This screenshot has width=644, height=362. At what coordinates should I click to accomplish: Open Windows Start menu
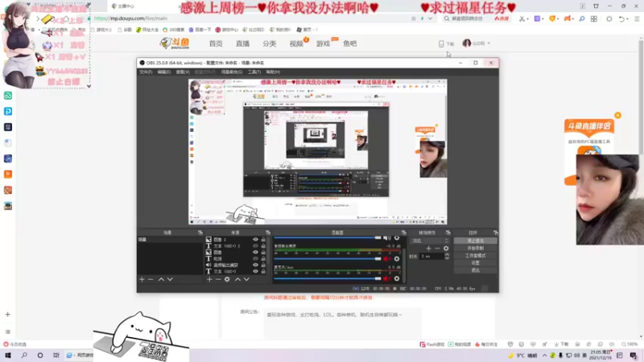tap(8, 356)
